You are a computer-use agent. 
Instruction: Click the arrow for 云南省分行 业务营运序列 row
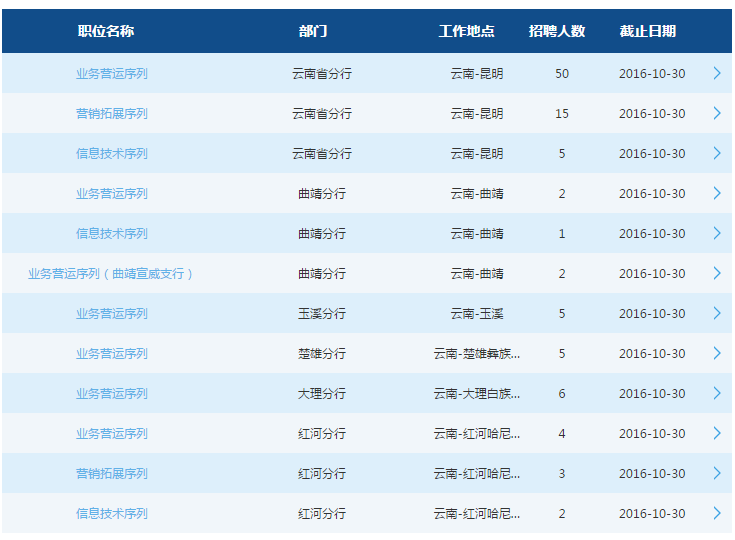click(717, 73)
